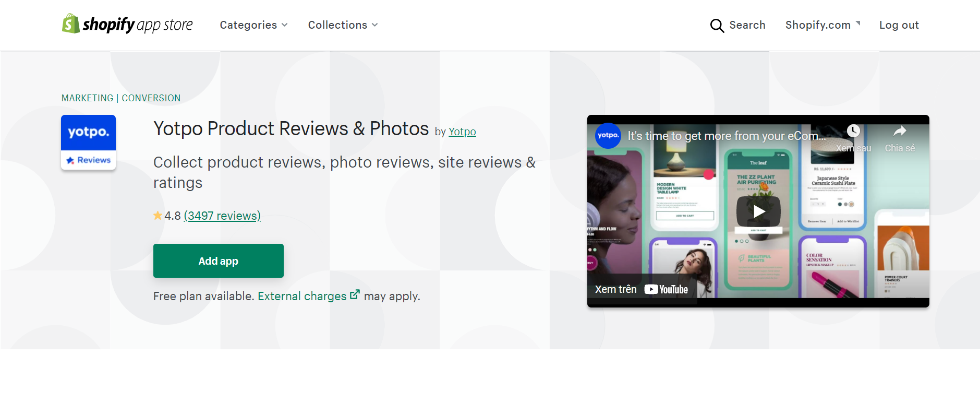Open the Shopify.com menu
Image resolution: width=980 pixels, height=402 pixels.
pyautogui.click(x=822, y=25)
